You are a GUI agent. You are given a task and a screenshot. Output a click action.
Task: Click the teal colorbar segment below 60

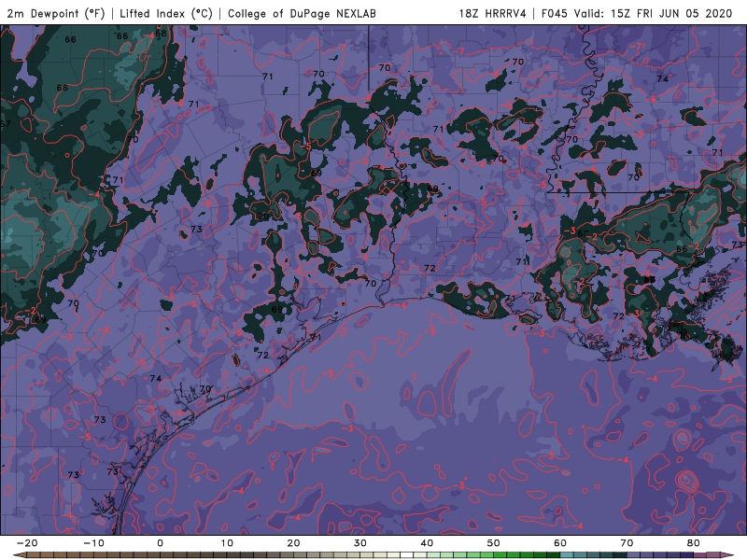pyautogui.click(x=567, y=555)
